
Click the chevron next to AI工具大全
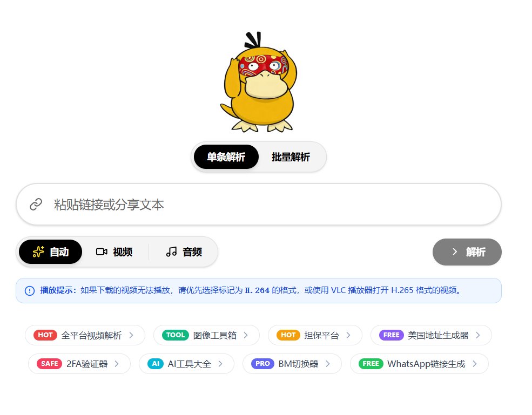220,364
